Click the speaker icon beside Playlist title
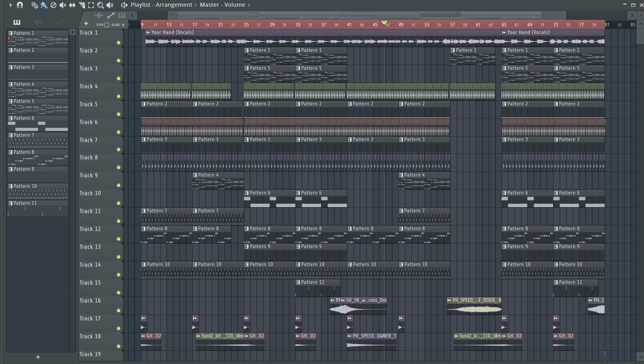 (x=124, y=5)
